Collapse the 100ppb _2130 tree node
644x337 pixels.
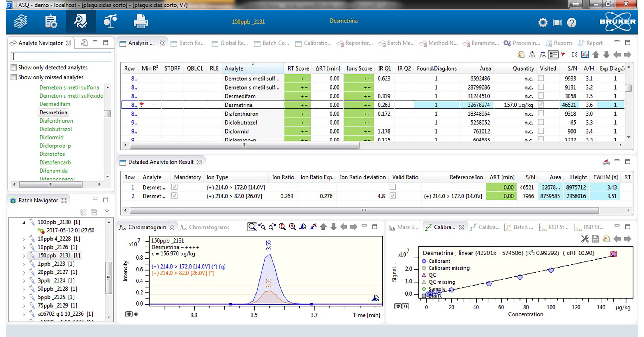click(24, 222)
